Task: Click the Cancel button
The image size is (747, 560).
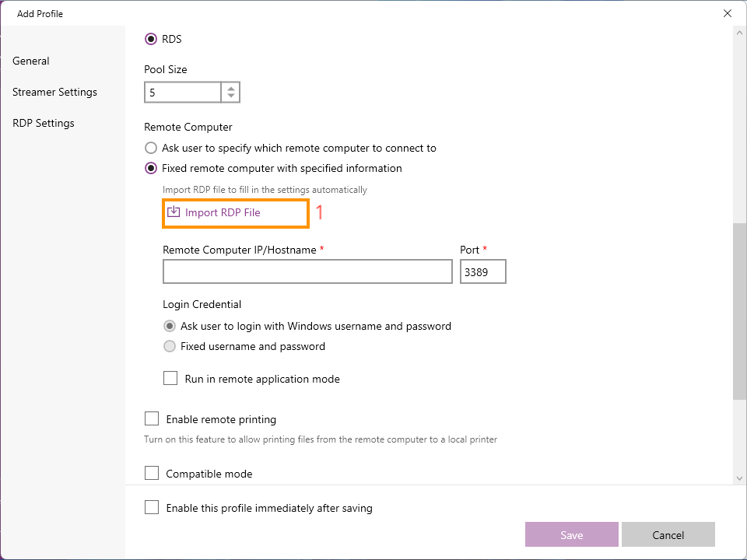Action: 668,534
